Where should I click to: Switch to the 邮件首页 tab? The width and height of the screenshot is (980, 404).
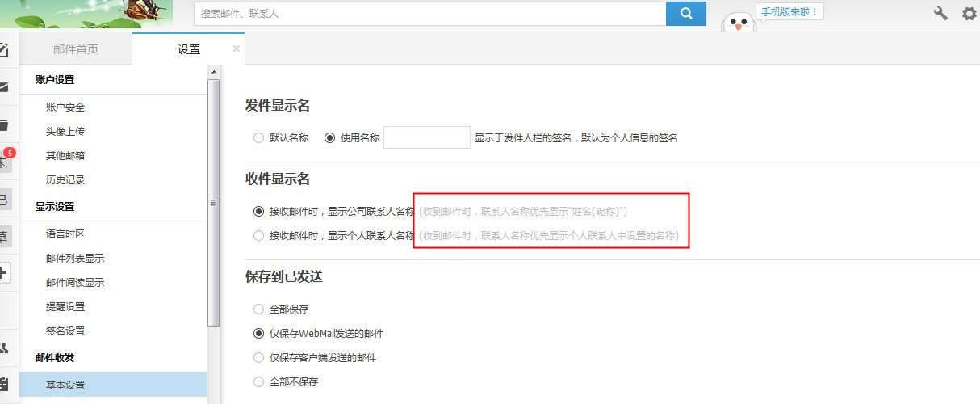click(x=76, y=49)
